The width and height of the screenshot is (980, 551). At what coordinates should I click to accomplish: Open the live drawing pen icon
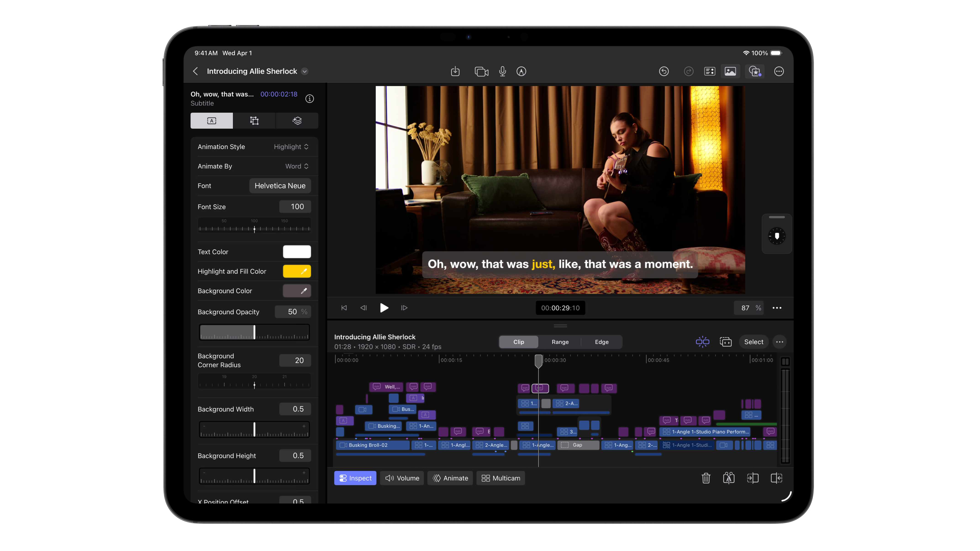point(521,71)
